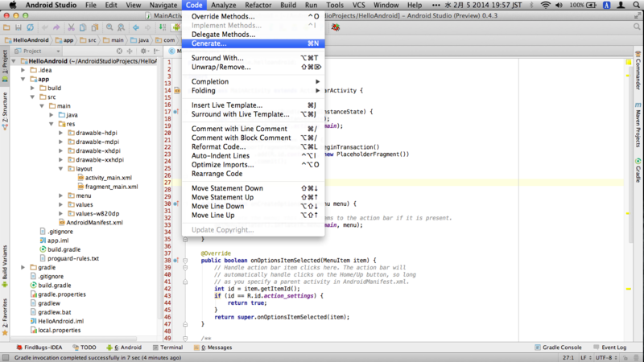Toggle the Build Variants tool window
Viewport: 644px width, 362px height.
5,266
